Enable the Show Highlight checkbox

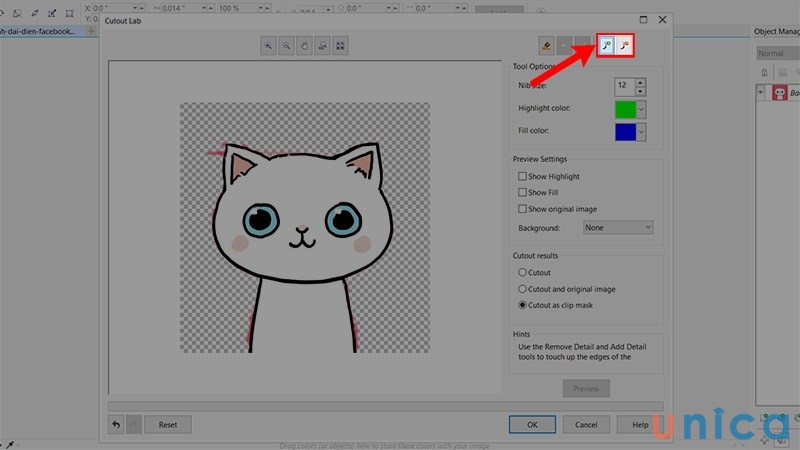tap(522, 177)
